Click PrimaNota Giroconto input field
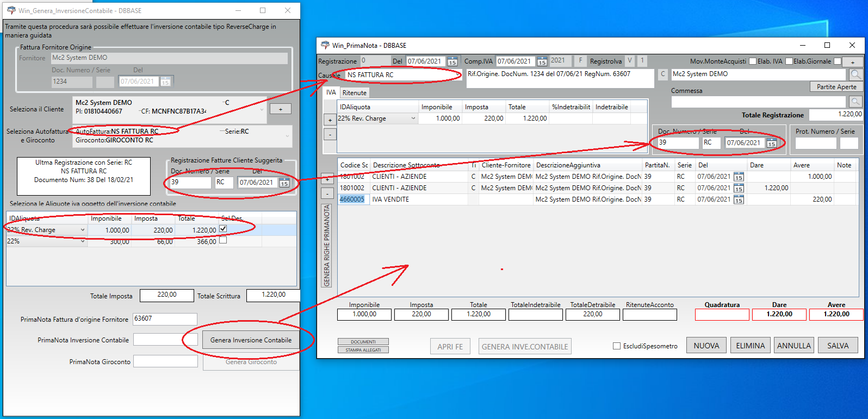The height and width of the screenshot is (419, 868). 165,361
